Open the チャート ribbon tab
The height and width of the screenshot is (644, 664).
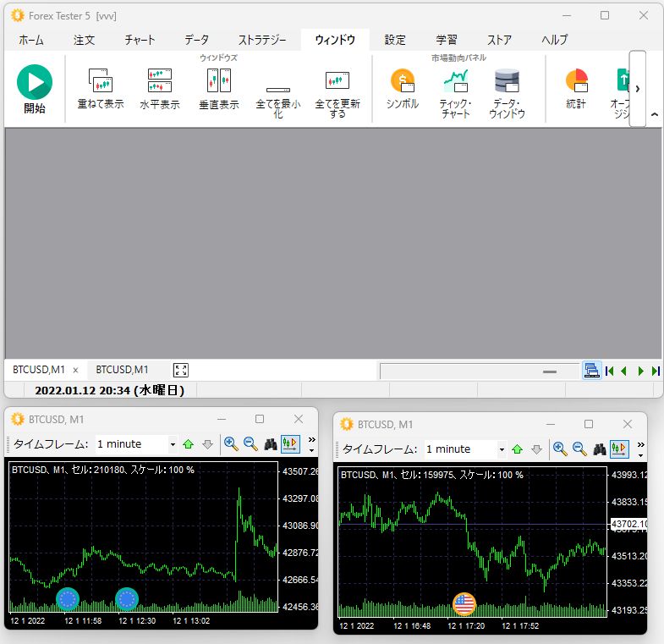point(140,40)
